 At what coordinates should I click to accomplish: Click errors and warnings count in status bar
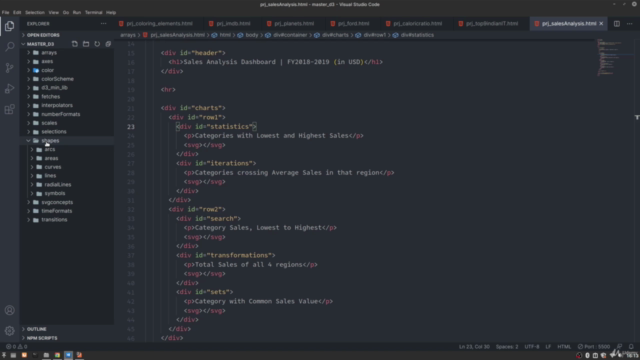(x=16, y=347)
